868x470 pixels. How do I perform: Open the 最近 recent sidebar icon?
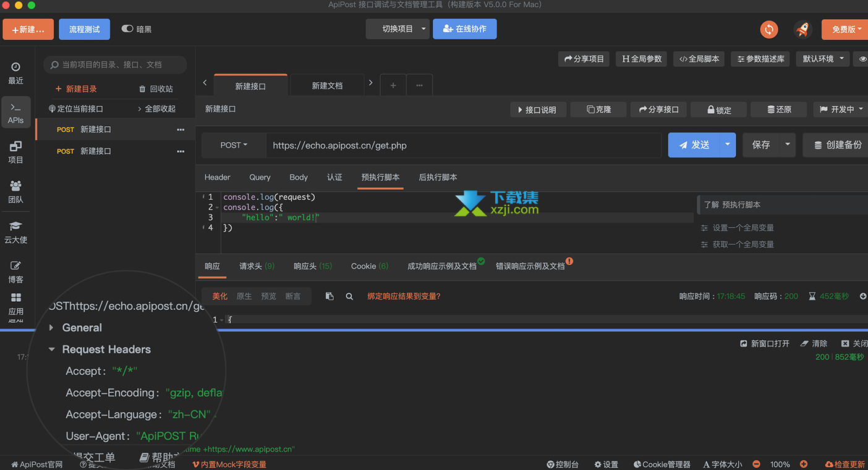16,73
